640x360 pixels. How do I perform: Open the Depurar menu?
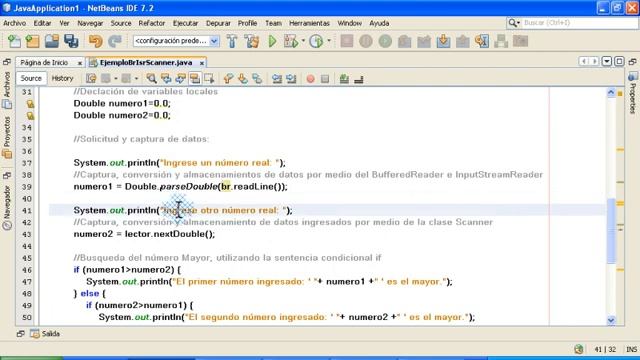(x=218, y=23)
